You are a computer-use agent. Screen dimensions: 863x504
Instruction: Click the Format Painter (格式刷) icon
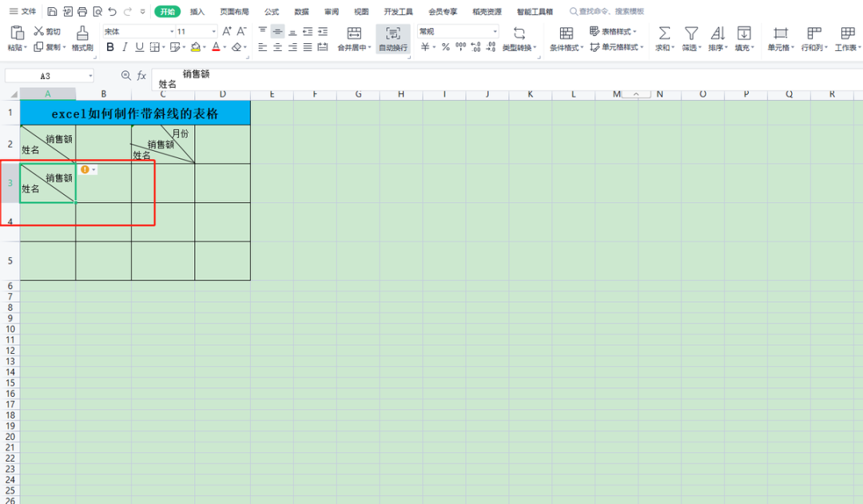(x=82, y=34)
